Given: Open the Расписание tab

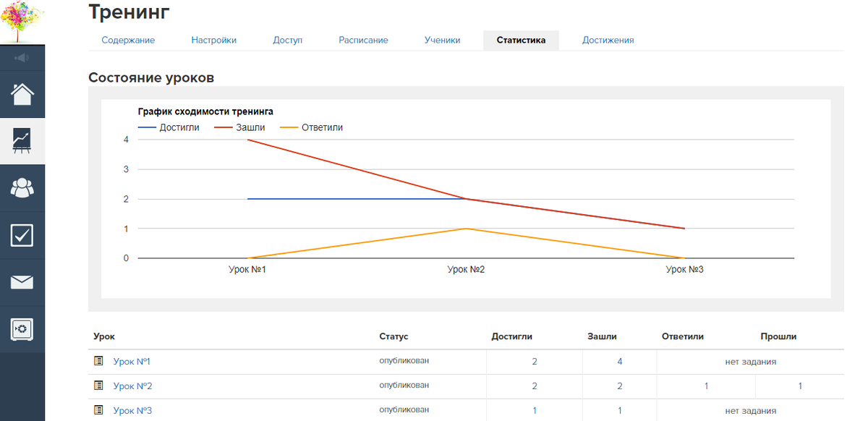Looking at the screenshot, I should pos(363,41).
